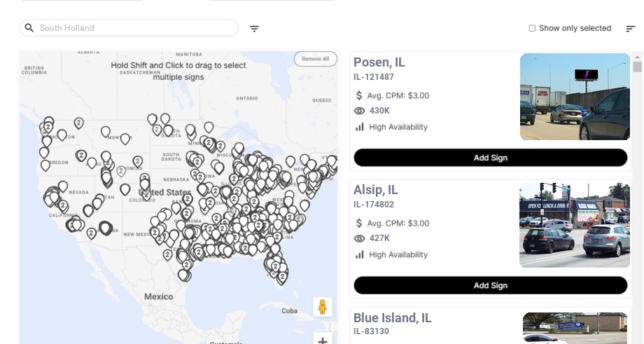Open the Blue Island, IL listing title

tap(392, 318)
